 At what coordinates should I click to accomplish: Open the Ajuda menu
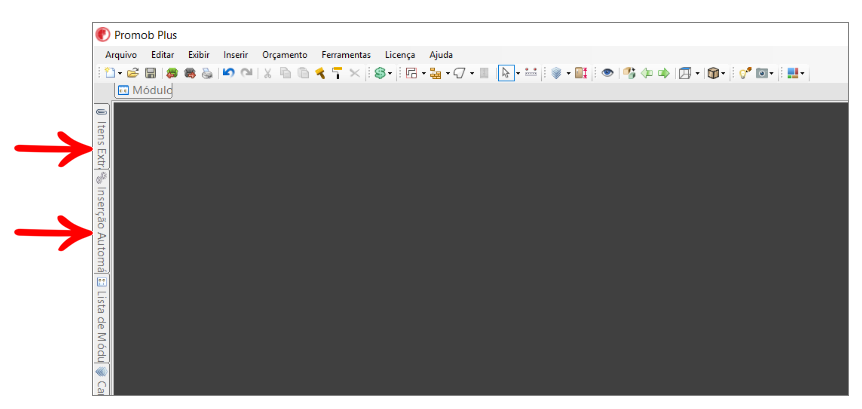coord(441,55)
